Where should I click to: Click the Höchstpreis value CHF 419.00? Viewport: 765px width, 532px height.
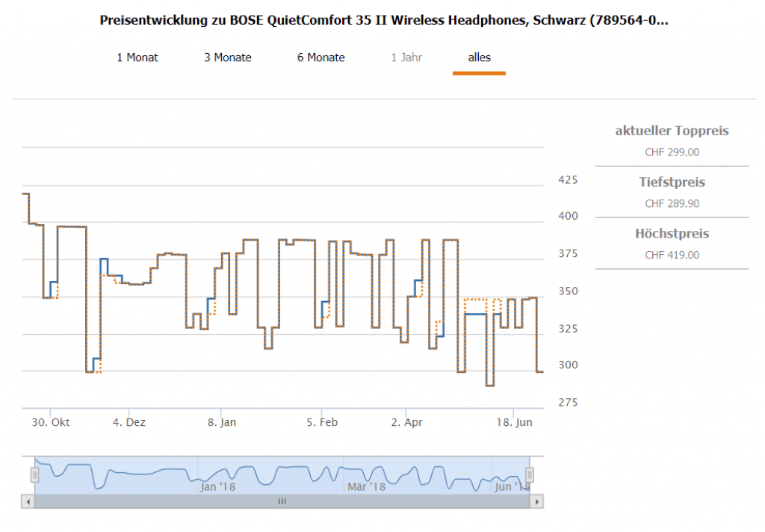pyautogui.click(x=672, y=255)
